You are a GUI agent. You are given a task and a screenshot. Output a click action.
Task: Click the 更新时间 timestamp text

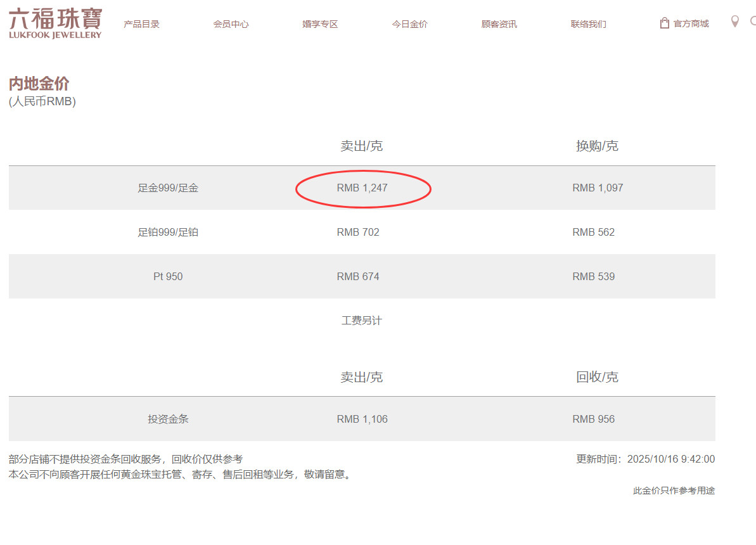(x=645, y=459)
